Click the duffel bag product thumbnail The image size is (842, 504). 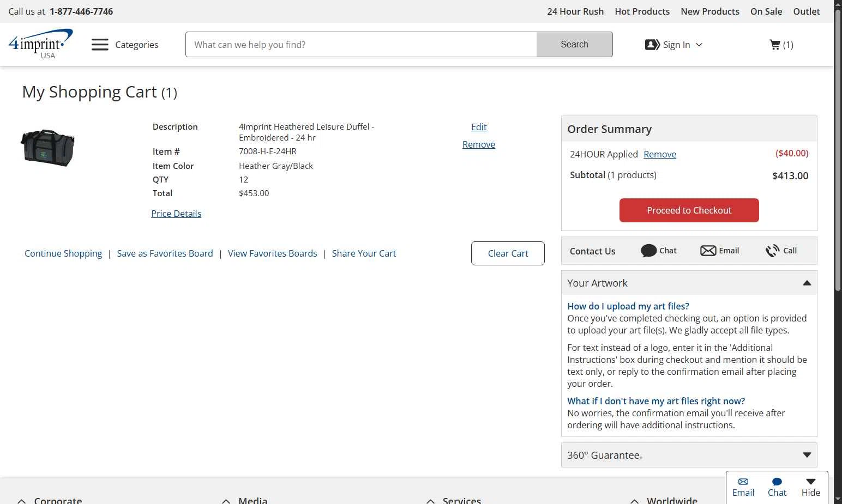click(x=47, y=148)
